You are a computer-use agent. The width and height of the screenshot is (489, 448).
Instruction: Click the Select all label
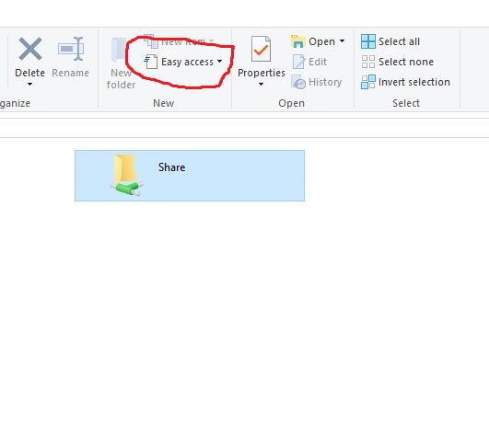399,41
